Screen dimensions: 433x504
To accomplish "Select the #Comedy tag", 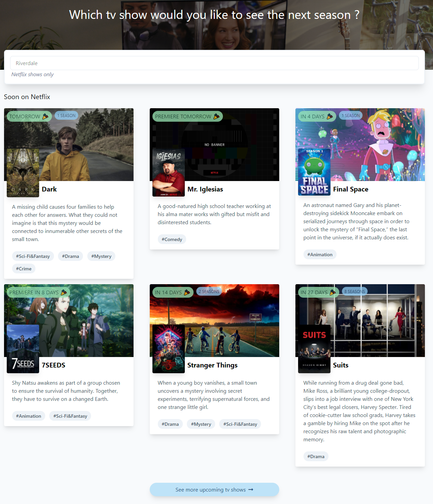I will click(x=172, y=239).
